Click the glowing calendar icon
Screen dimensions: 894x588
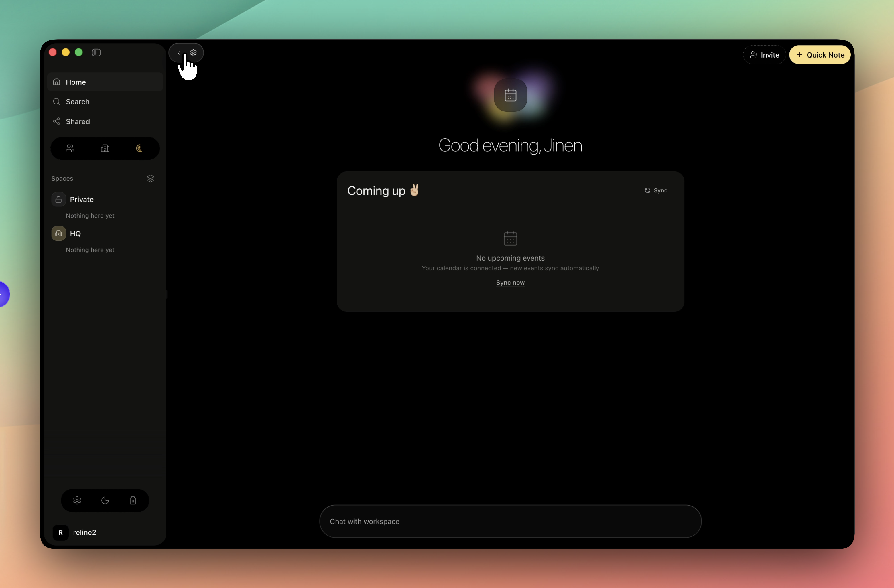510,95
